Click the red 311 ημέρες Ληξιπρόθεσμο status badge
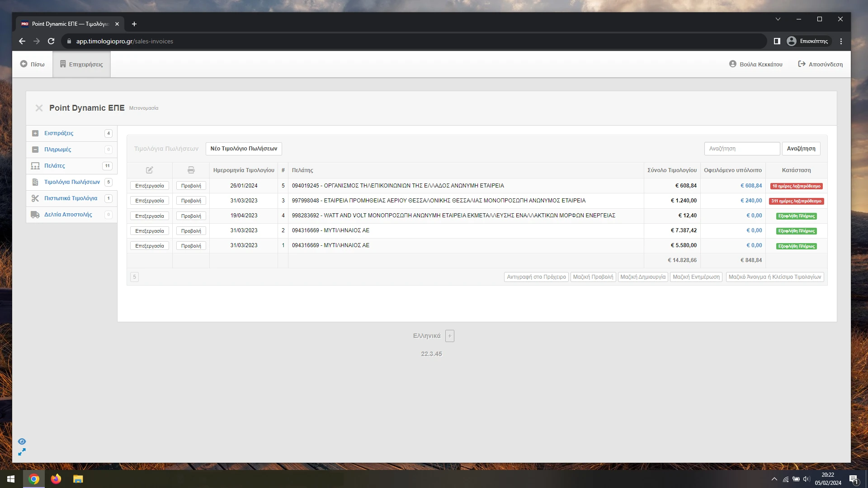The height and width of the screenshot is (488, 868). coord(796,201)
